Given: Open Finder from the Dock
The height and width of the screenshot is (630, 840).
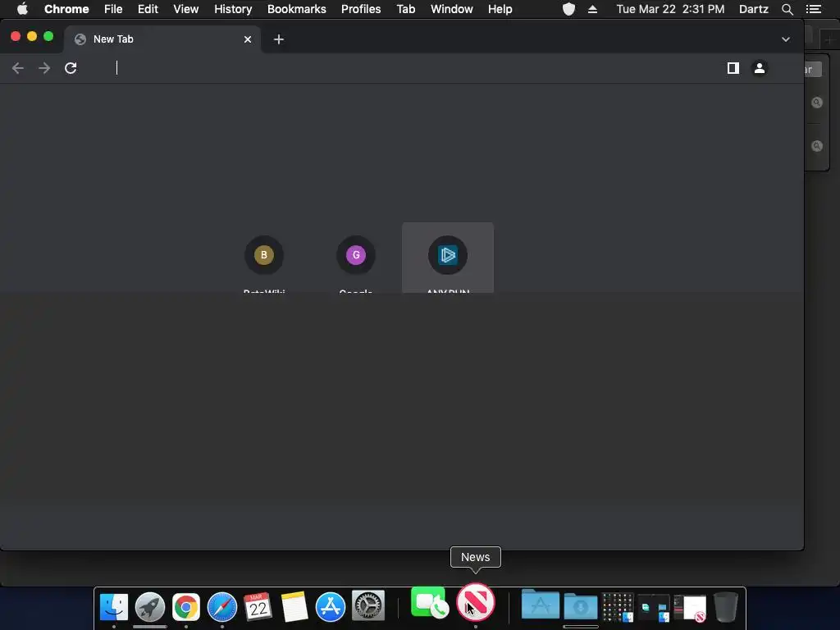Looking at the screenshot, I should pos(114,607).
